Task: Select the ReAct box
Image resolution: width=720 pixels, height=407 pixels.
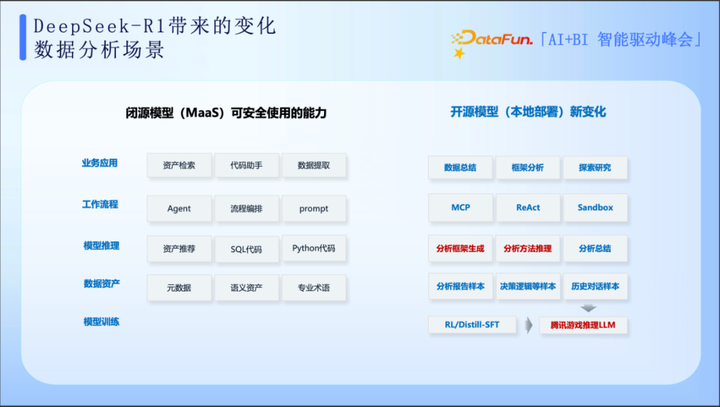Action: [x=528, y=208]
